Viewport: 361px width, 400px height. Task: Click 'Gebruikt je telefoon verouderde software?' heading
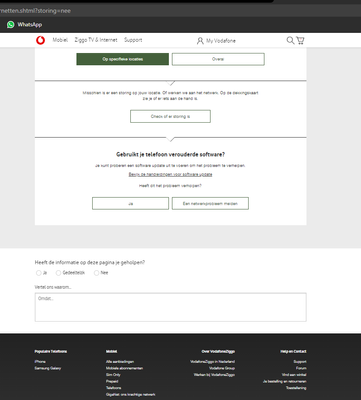[x=170, y=155]
